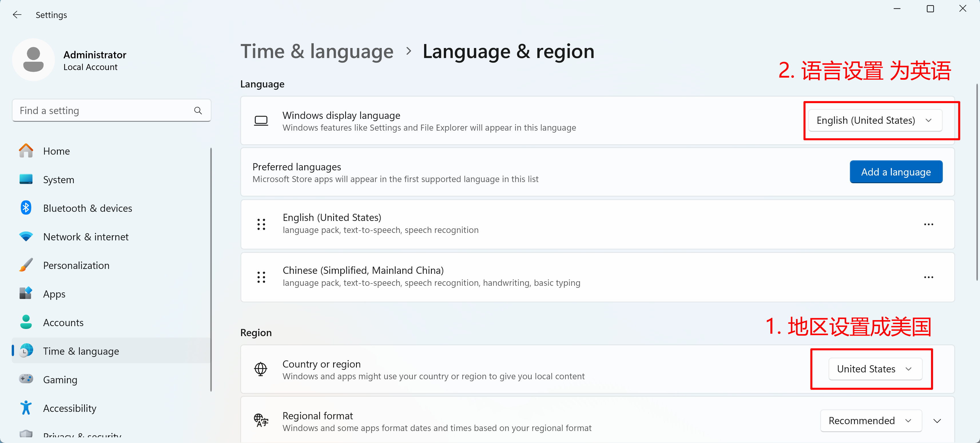This screenshot has width=980, height=443.
Task: Click the search magnifier icon
Action: click(198, 111)
